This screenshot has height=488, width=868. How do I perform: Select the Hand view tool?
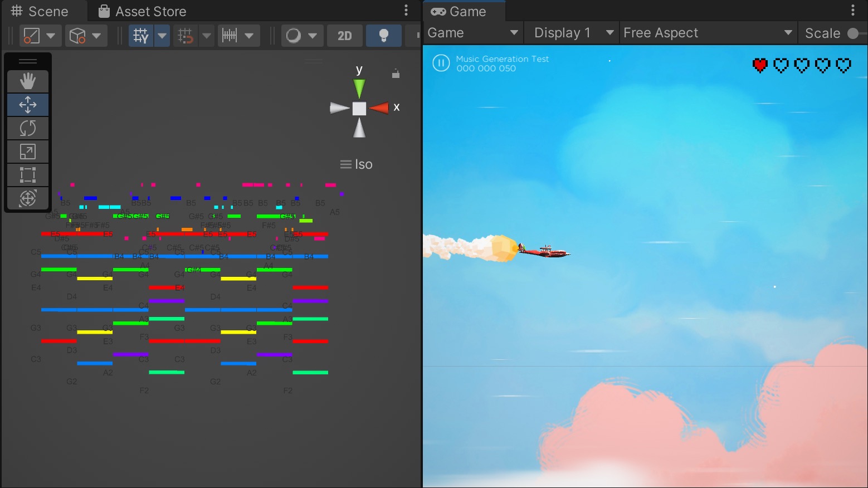point(28,81)
